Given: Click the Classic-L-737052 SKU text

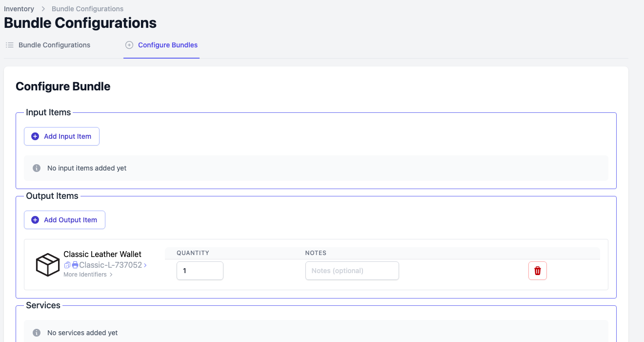Looking at the screenshot, I should pos(110,265).
